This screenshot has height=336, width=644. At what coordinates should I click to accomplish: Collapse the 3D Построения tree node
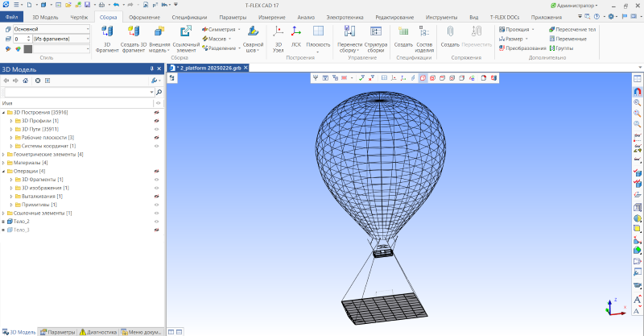(4, 112)
